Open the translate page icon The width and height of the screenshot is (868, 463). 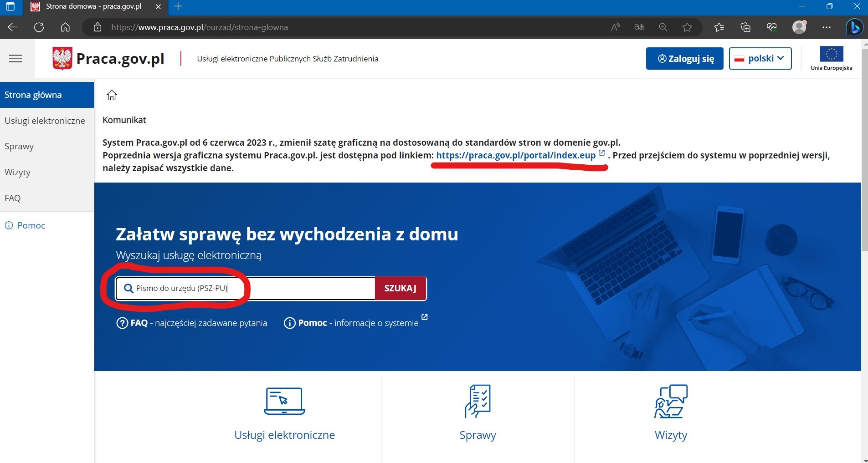[639, 27]
